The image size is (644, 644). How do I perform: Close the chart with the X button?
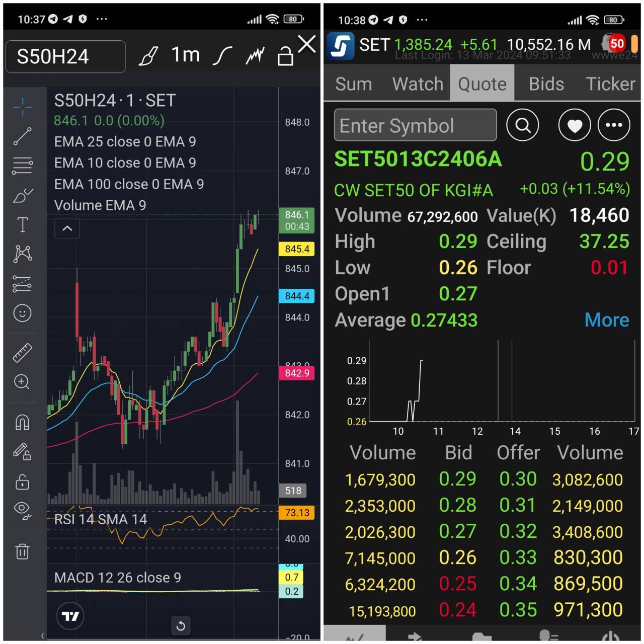(x=307, y=44)
